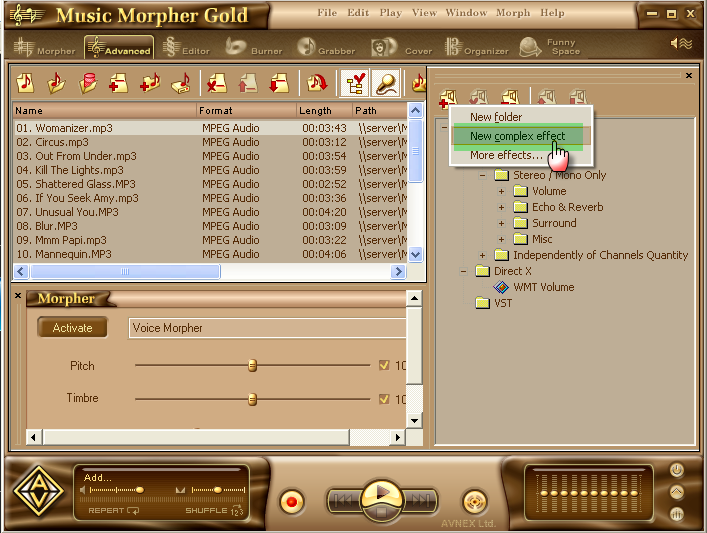Open the Morph menu
The height and width of the screenshot is (533, 707).
coord(513,13)
